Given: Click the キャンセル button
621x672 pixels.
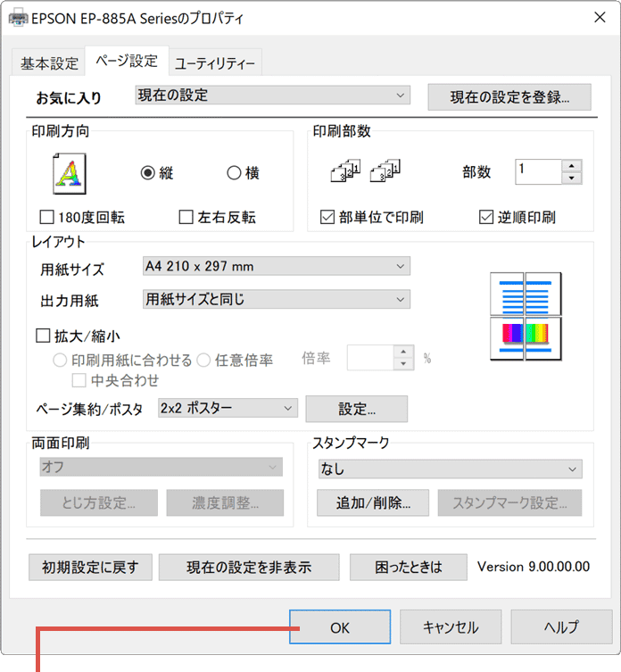Looking at the screenshot, I should (x=451, y=627).
